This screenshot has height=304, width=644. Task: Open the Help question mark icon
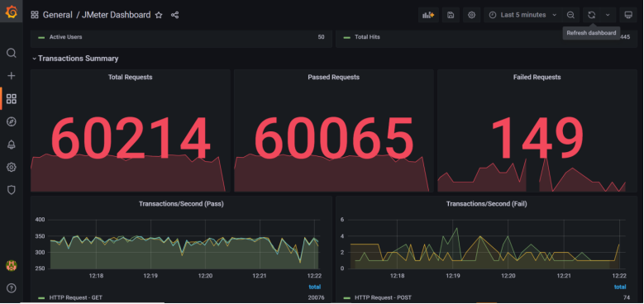[12, 288]
